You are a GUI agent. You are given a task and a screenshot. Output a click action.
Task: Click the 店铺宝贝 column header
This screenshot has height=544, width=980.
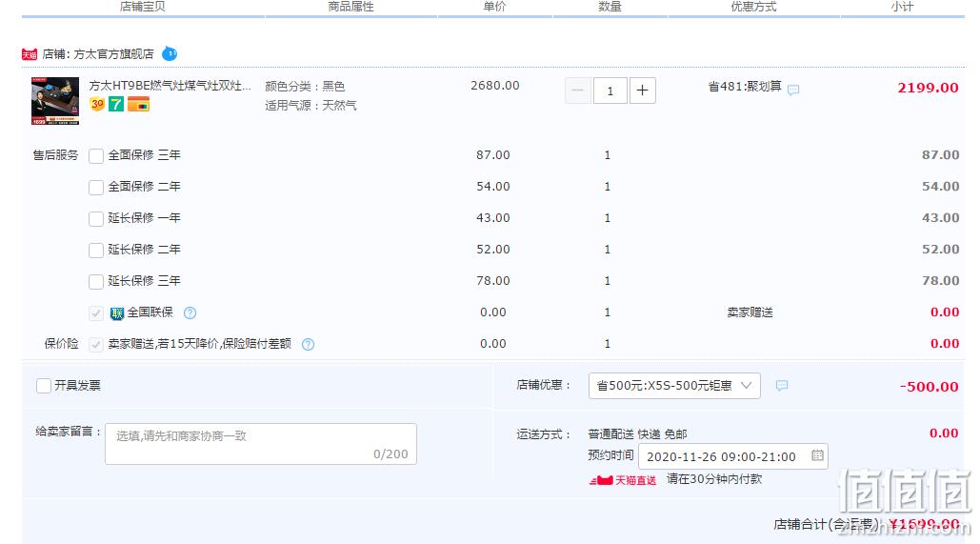(x=143, y=7)
